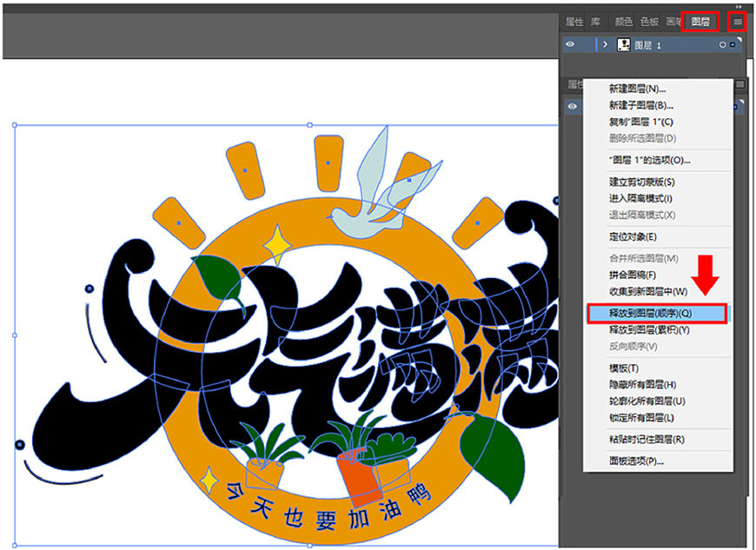Expand the layer row in the lower panel
The width and height of the screenshot is (756, 550).
(x=604, y=104)
